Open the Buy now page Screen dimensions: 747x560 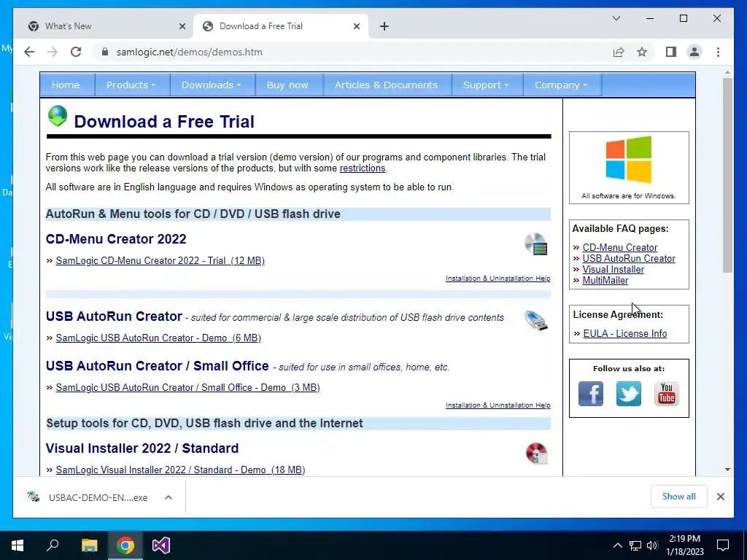click(287, 85)
